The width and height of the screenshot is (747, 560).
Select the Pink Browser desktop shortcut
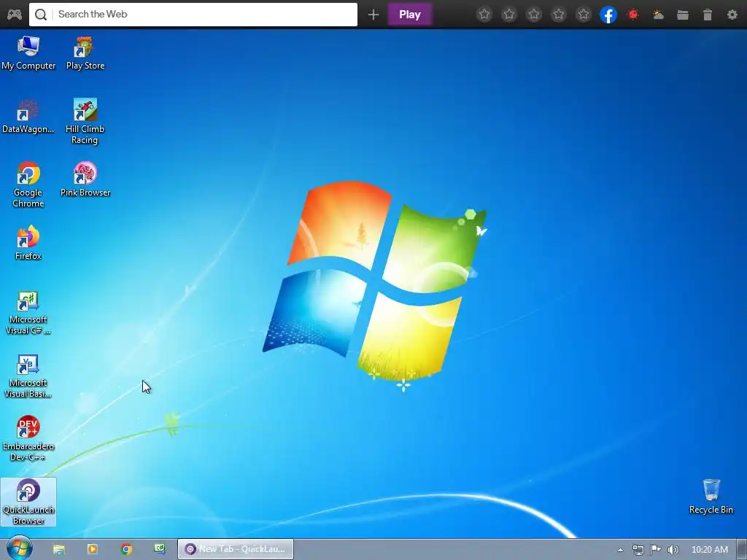85,179
